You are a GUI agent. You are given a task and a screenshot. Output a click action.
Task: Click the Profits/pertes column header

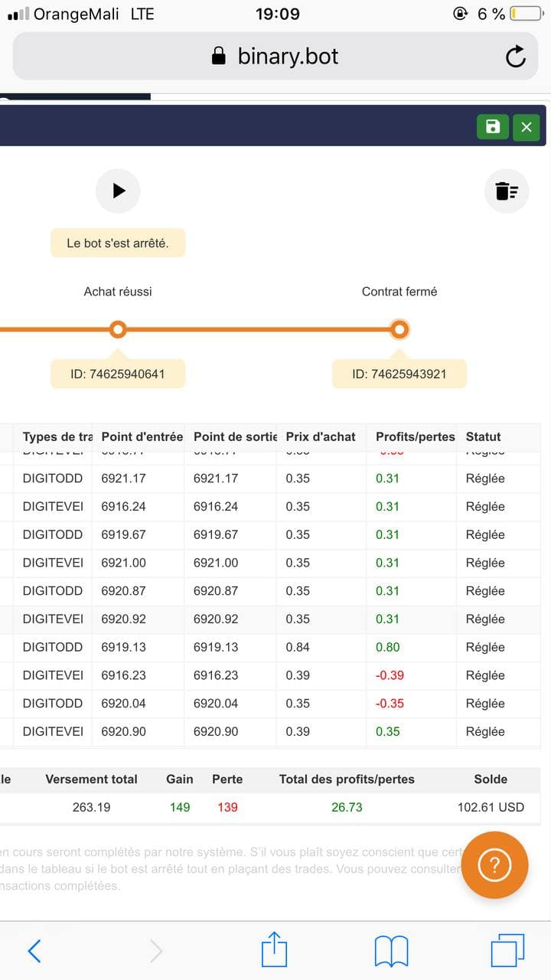pyautogui.click(x=415, y=436)
